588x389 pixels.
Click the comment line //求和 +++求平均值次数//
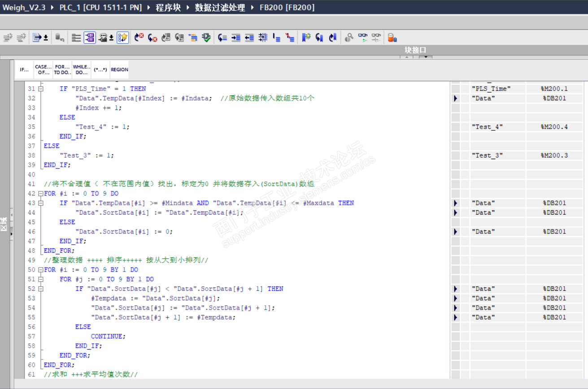click(91, 375)
